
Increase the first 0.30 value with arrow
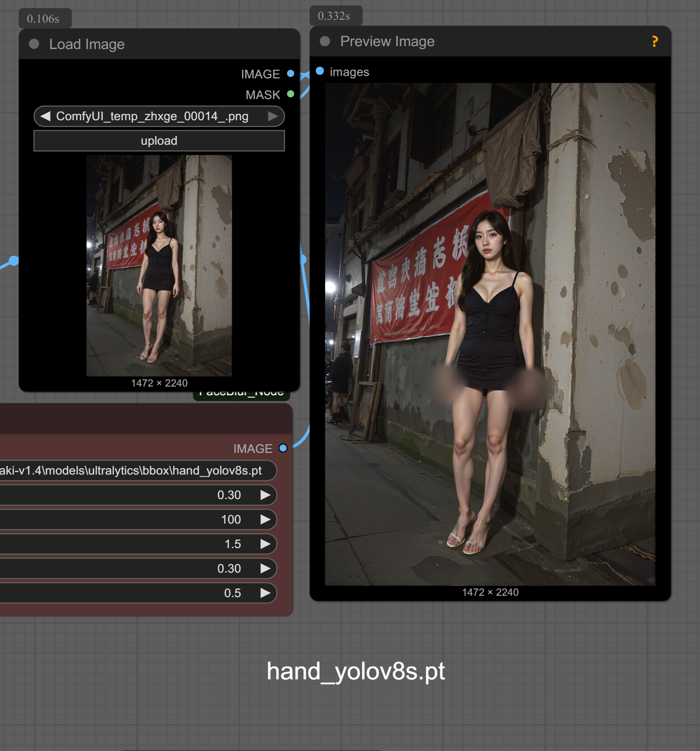point(265,495)
